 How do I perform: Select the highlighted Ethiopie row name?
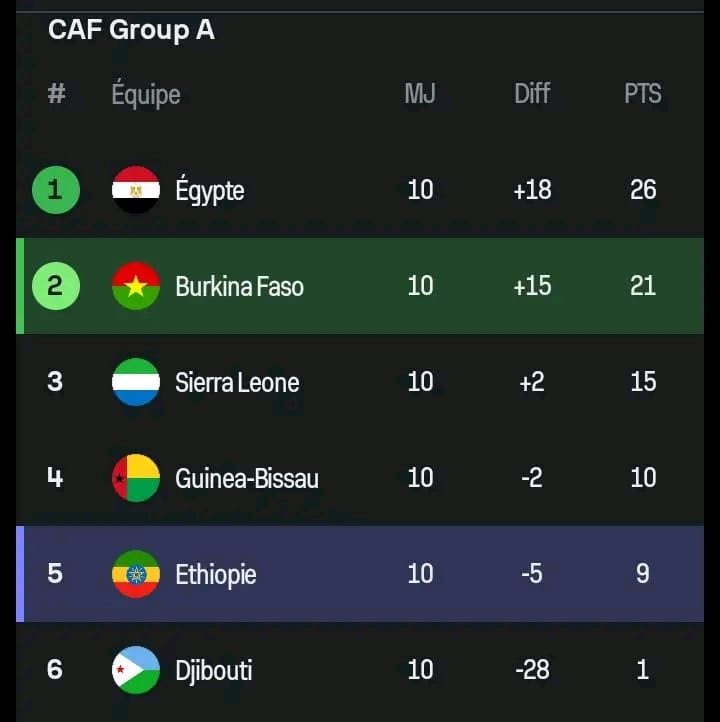[x=216, y=575]
